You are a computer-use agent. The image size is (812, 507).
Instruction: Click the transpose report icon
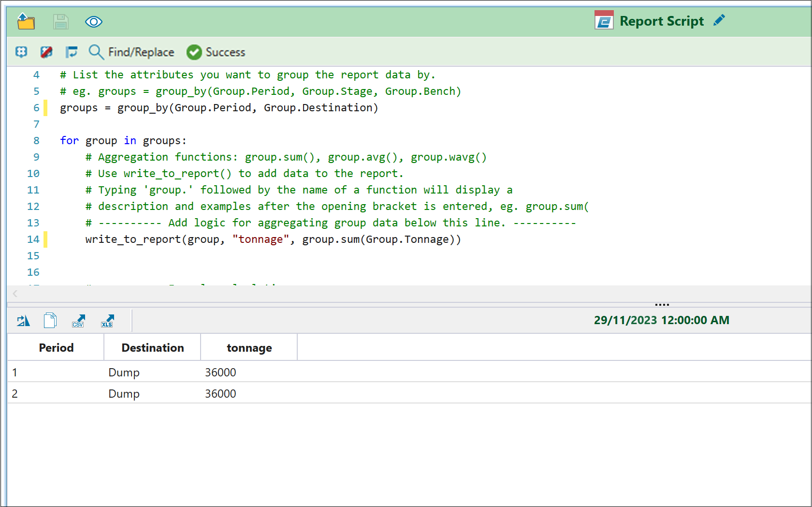[23, 320]
